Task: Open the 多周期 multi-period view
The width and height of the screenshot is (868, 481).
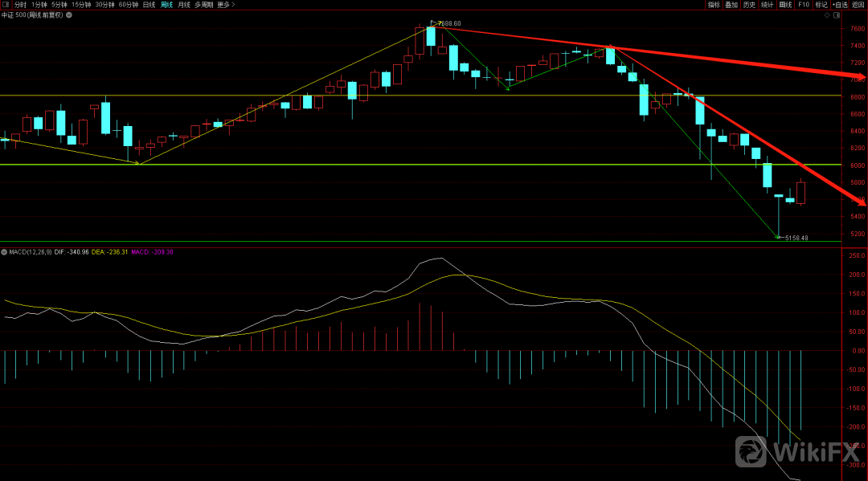Action: tap(203, 5)
